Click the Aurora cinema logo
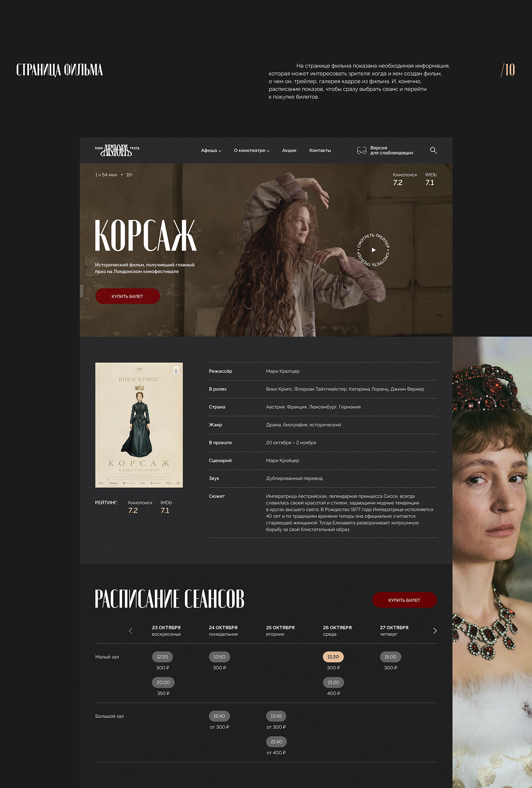The height and width of the screenshot is (788, 532). (x=117, y=150)
